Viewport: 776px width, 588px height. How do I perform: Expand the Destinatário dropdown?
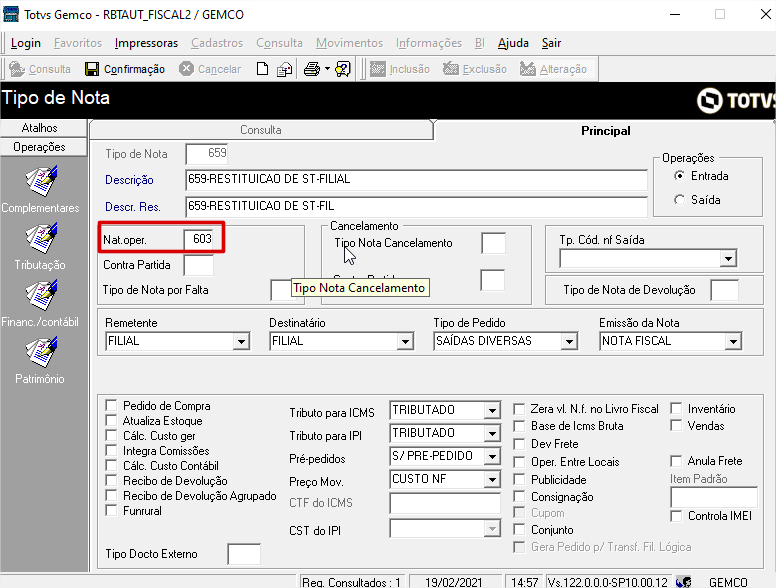[x=405, y=341]
